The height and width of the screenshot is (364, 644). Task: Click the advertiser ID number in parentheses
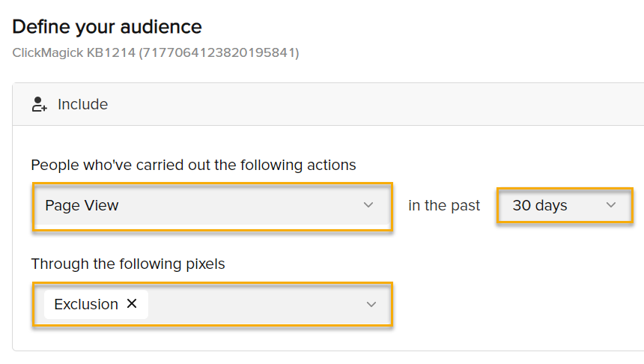218,53
